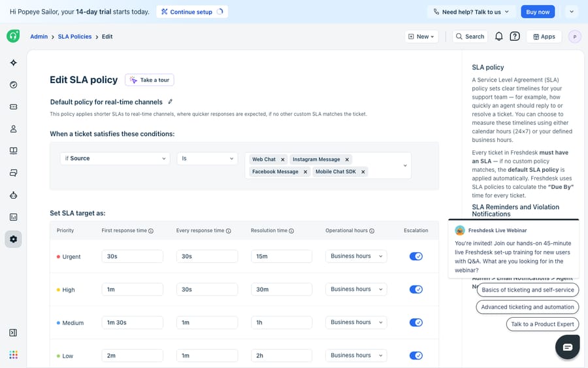588x368 pixels.
Task: Edit High resolution time 30m field
Action: point(281,289)
